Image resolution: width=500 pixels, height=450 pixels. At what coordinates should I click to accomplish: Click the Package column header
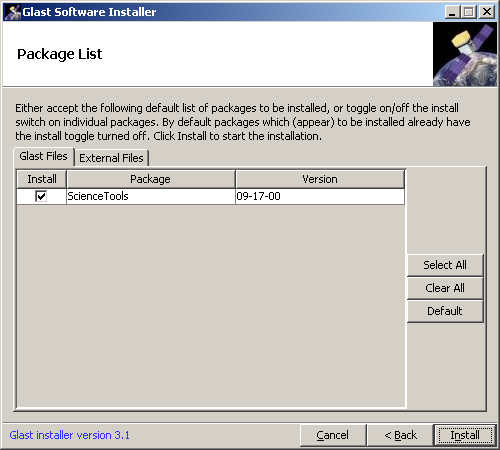click(151, 179)
